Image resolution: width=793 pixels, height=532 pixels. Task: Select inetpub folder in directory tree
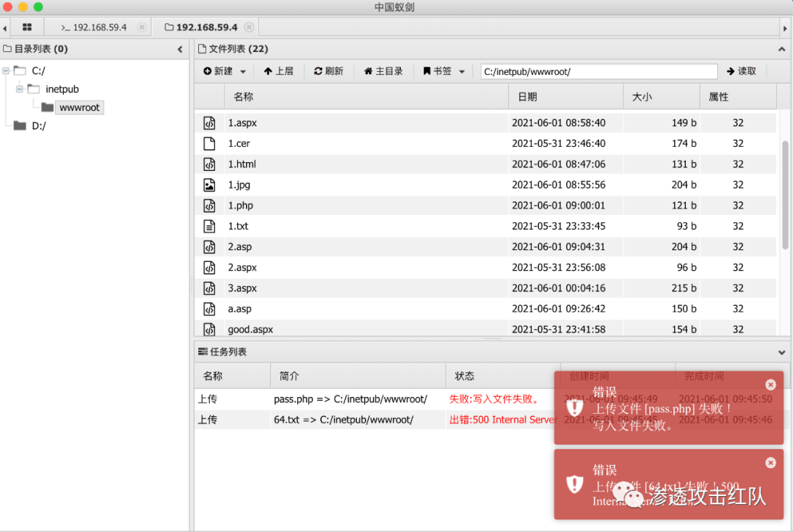pyautogui.click(x=62, y=90)
